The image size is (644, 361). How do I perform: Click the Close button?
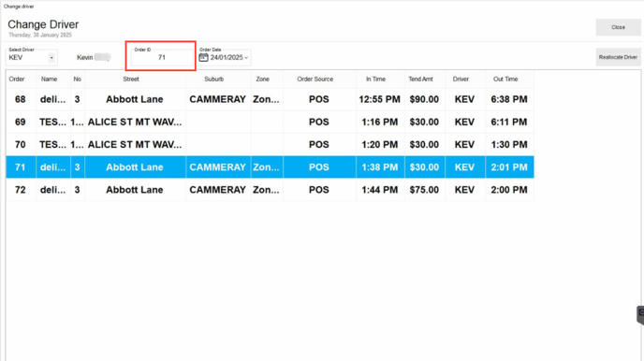pos(618,27)
